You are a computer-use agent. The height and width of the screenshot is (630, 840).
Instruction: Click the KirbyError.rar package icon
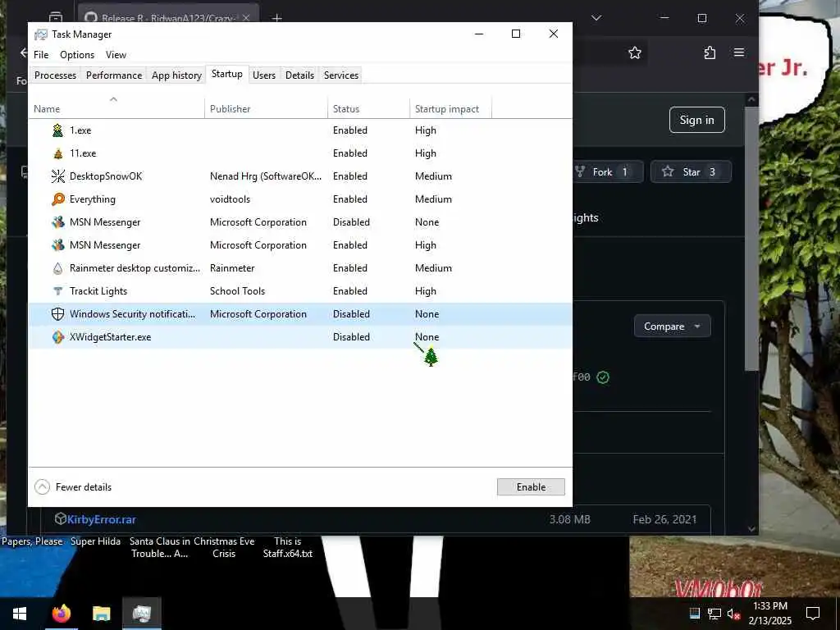click(x=60, y=518)
